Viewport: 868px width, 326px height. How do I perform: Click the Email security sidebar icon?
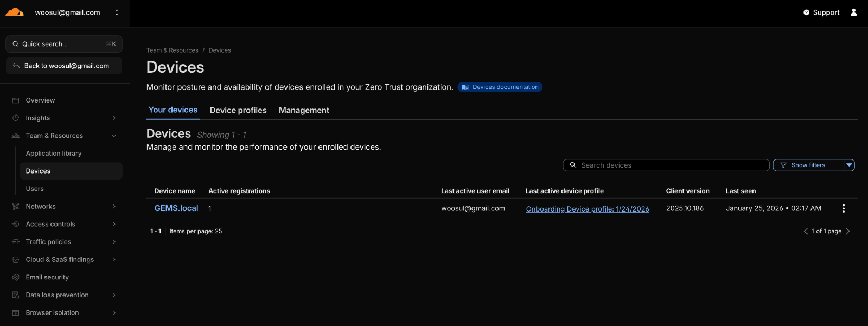coord(16,277)
